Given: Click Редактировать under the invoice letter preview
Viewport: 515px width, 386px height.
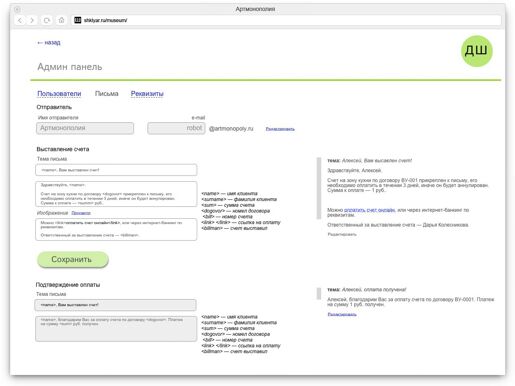Looking at the screenshot, I should pos(342,234).
